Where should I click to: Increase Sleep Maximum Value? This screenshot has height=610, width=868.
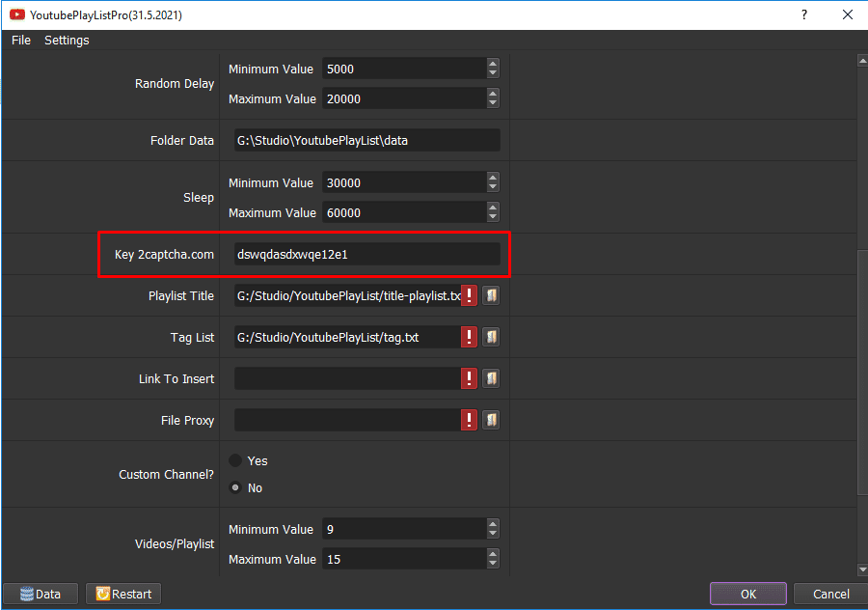[493, 208]
